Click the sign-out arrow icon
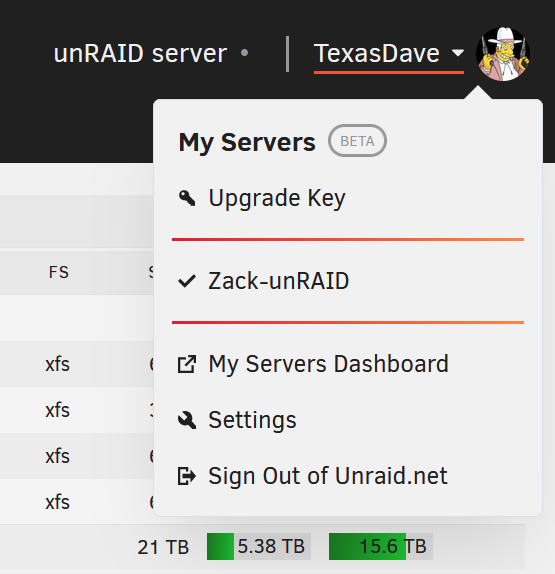This screenshot has height=574, width=555. 187,476
